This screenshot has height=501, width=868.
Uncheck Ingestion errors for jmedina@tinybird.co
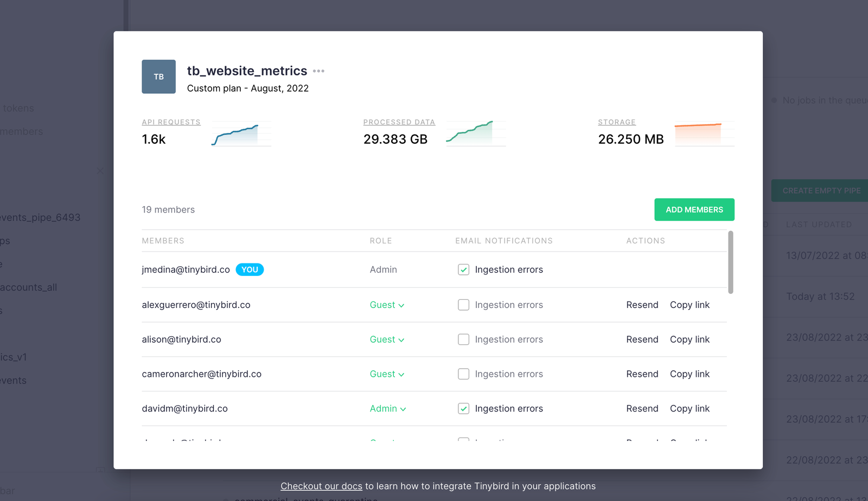click(463, 269)
